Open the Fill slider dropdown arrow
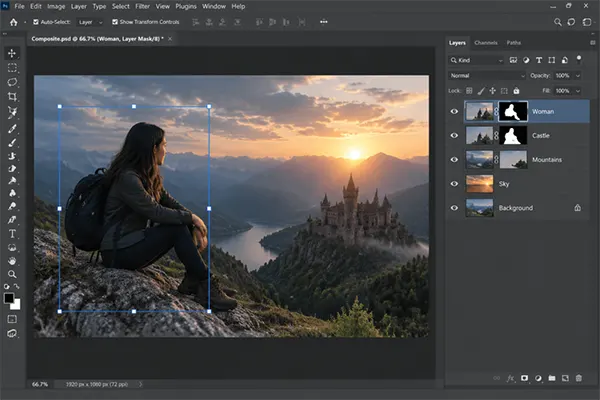Viewport: 600px width, 400px height. point(578,91)
